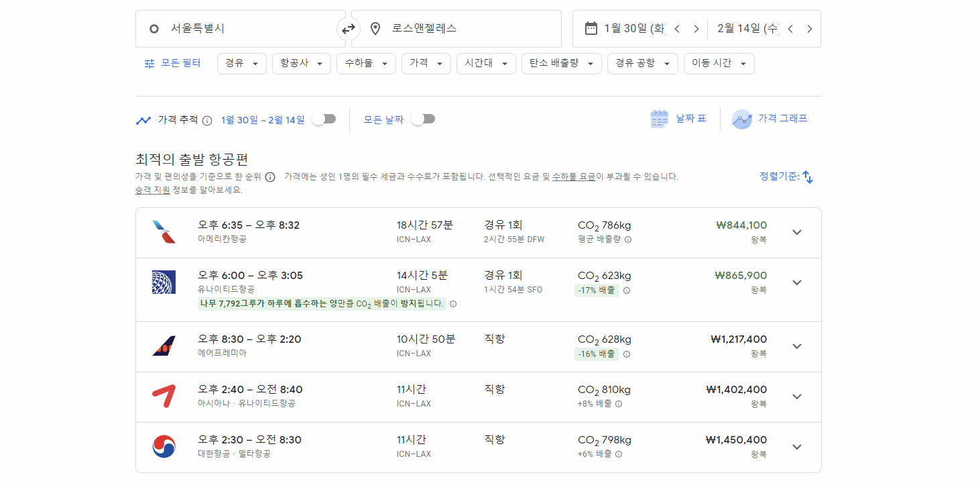Open the 항공사 airline filter dropdown
This screenshot has width=980, height=483.
[x=301, y=63]
